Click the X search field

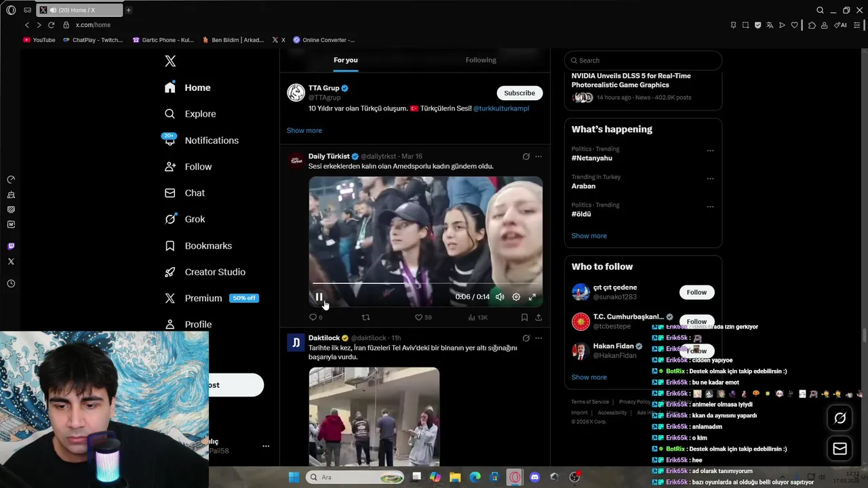(x=643, y=60)
